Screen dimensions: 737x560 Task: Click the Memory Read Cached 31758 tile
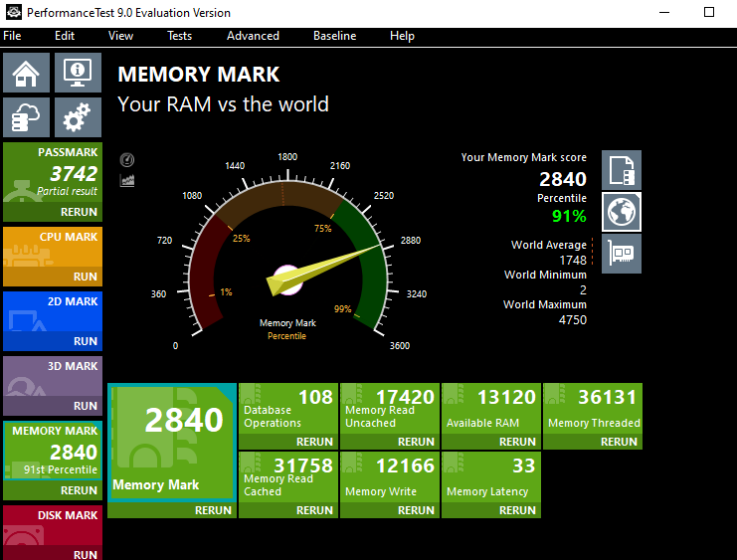point(288,477)
